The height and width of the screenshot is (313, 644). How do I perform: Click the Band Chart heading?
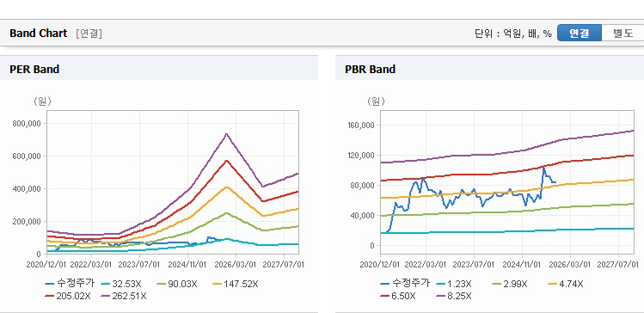[x=38, y=34]
